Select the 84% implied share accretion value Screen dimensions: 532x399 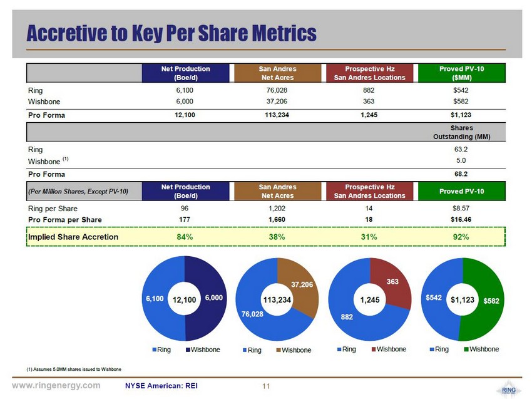(x=185, y=237)
